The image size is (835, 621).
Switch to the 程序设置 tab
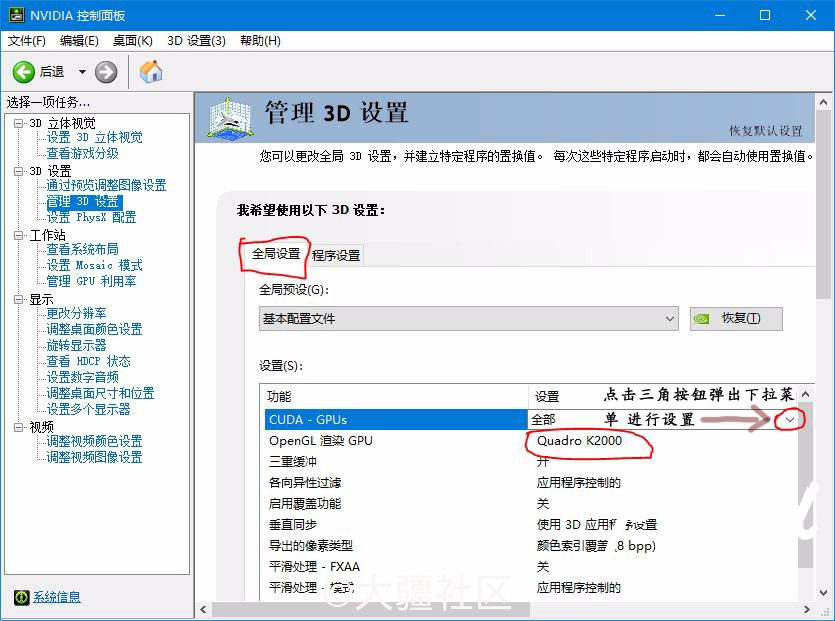336,256
